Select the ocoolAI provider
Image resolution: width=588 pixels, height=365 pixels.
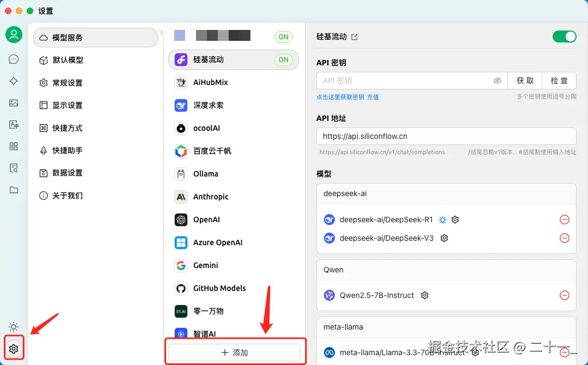(x=233, y=128)
